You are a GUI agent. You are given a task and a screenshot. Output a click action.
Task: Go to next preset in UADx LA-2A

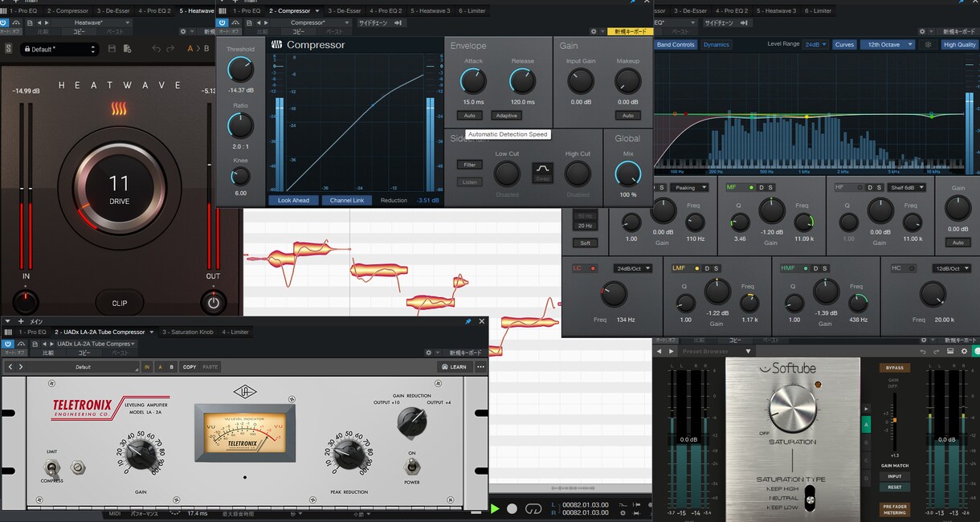[20, 367]
